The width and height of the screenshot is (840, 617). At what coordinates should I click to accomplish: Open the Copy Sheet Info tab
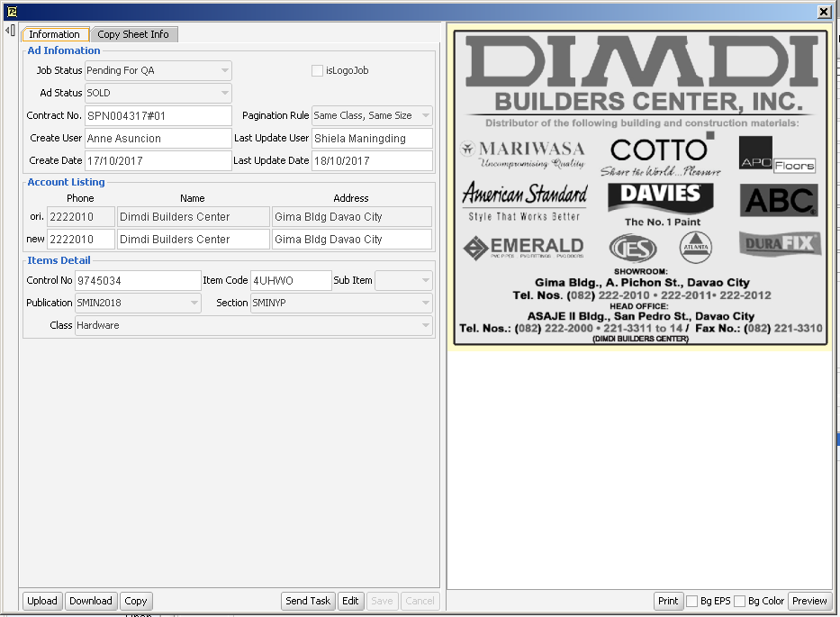pos(133,34)
